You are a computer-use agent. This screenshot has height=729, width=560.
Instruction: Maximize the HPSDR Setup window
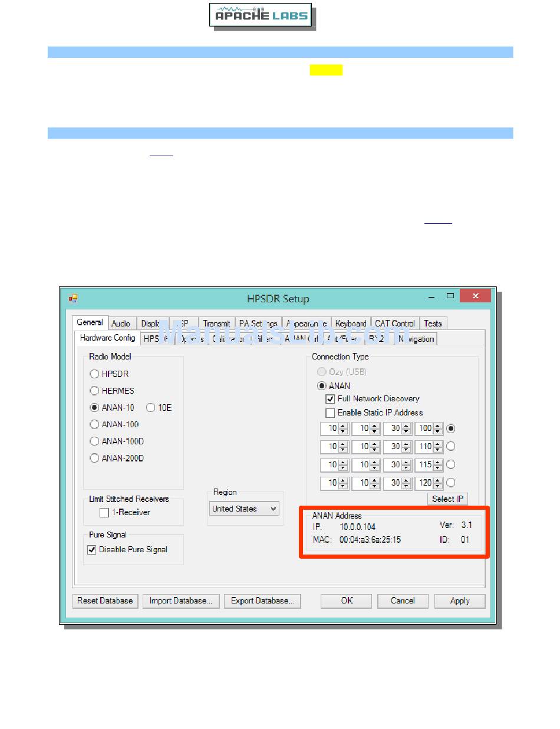tap(450, 295)
